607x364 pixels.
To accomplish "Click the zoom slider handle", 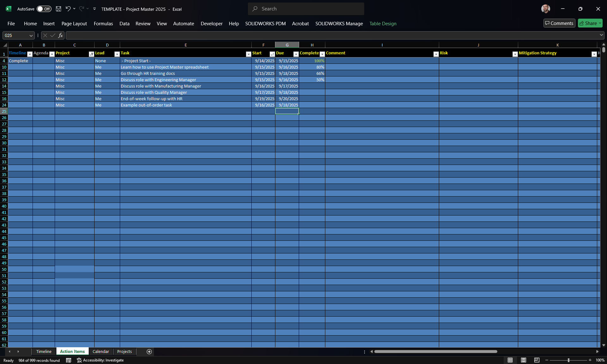I will [568, 360].
